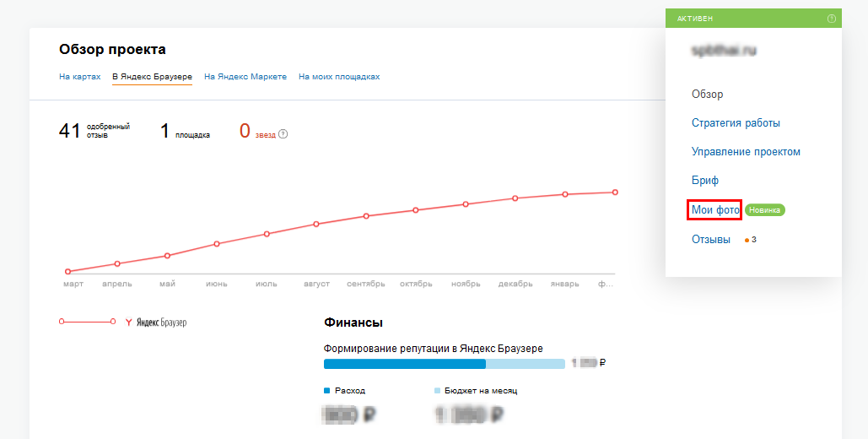Switch to На картах tab
The width and height of the screenshot is (868, 439).
click(79, 77)
